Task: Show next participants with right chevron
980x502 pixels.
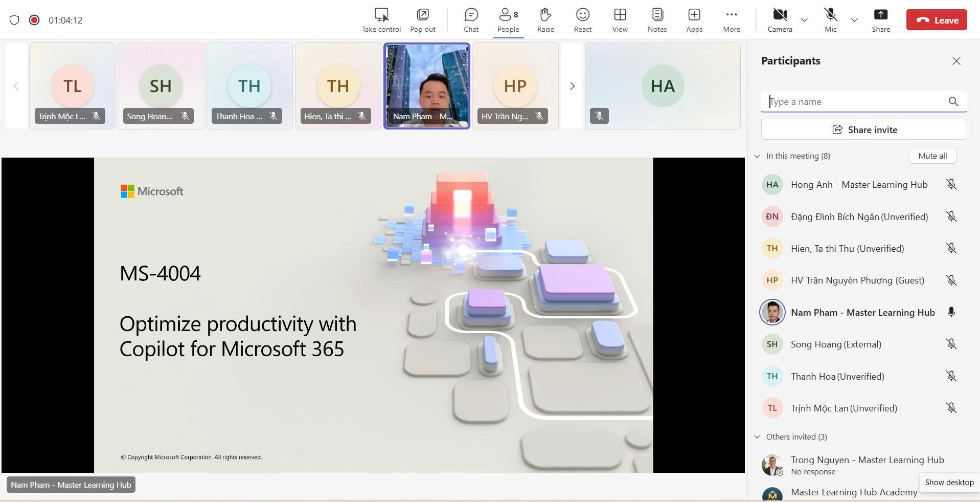Action: [x=572, y=86]
